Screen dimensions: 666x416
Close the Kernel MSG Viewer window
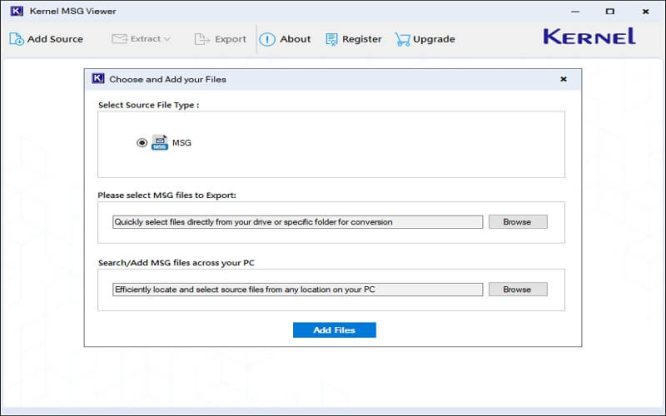tap(646, 11)
